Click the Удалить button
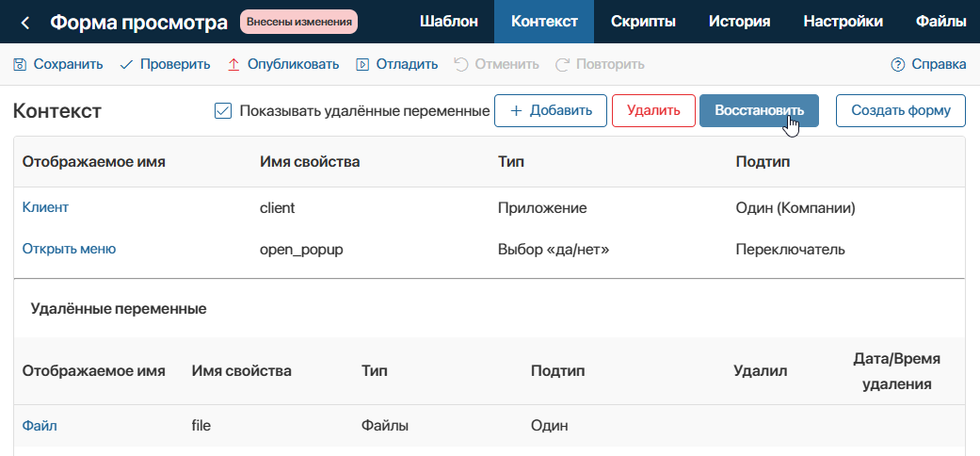Image resolution: width=980 pixels, height=456 pixels. [653, 111]
